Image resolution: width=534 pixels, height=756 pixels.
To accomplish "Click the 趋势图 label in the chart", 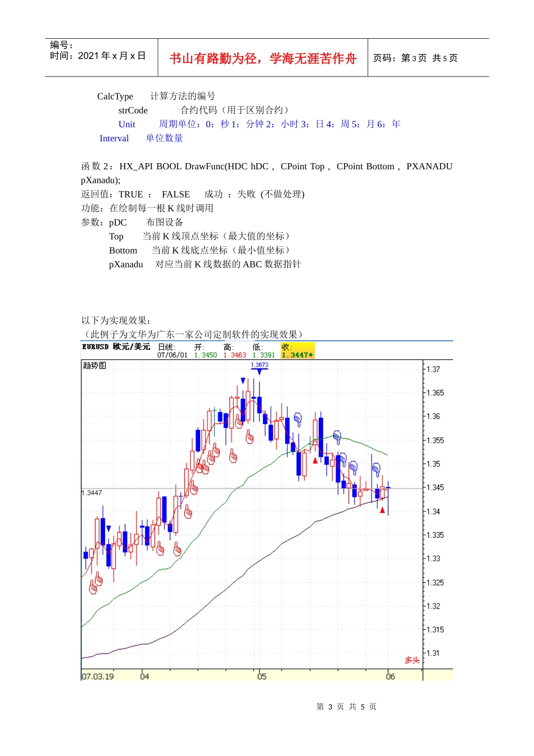I will [94, 366].
